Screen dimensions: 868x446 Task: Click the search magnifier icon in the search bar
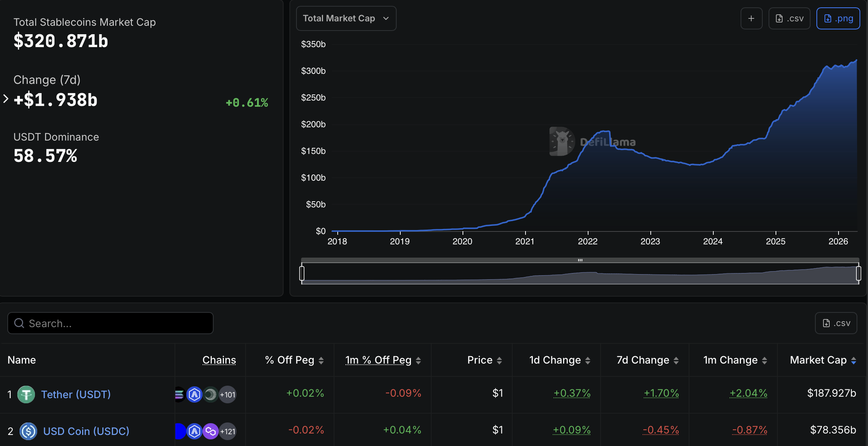(x=19, y=323)
